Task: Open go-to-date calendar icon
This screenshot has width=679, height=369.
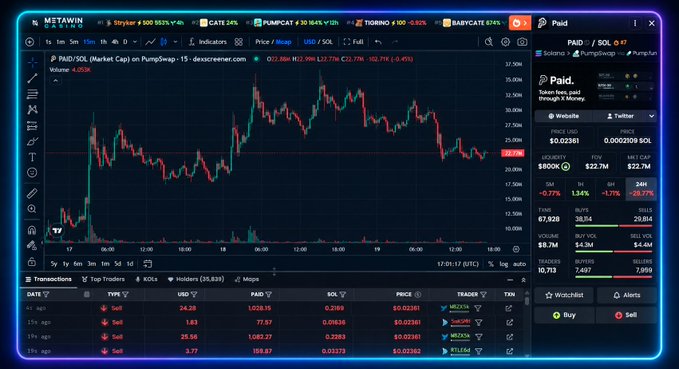Action: pyautogui.click(x=148, y=263)
